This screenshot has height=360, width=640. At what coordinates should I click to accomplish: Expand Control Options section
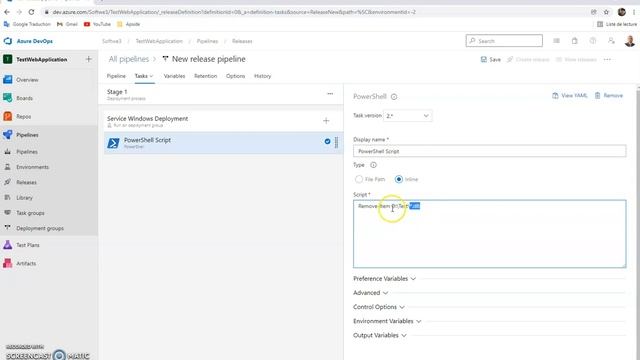point(378,307)
